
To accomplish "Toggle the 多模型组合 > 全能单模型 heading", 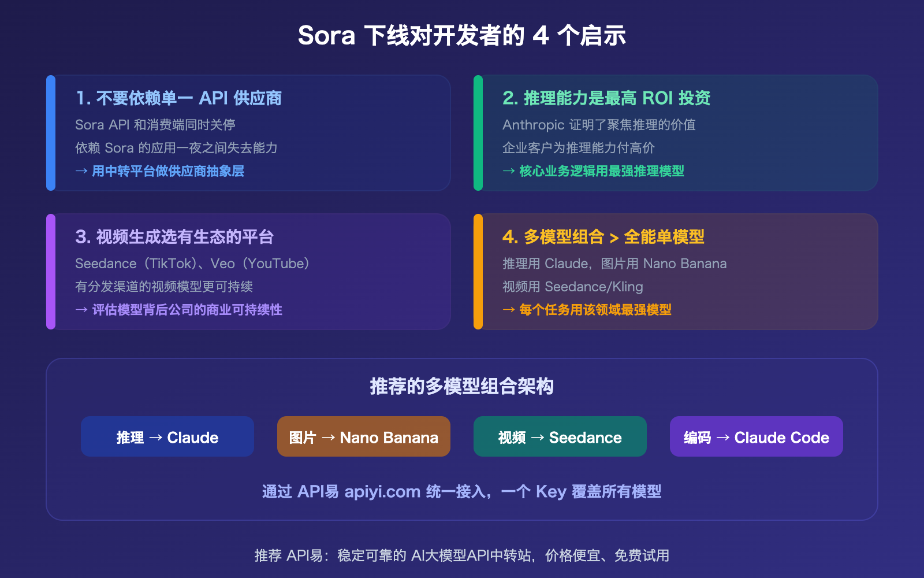I will 604,236.
